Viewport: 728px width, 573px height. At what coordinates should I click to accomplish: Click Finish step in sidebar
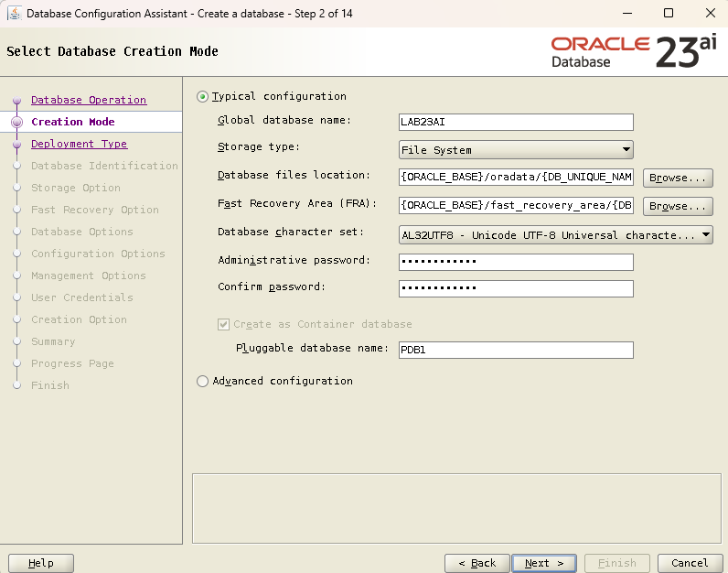click(x=50, y=385)
